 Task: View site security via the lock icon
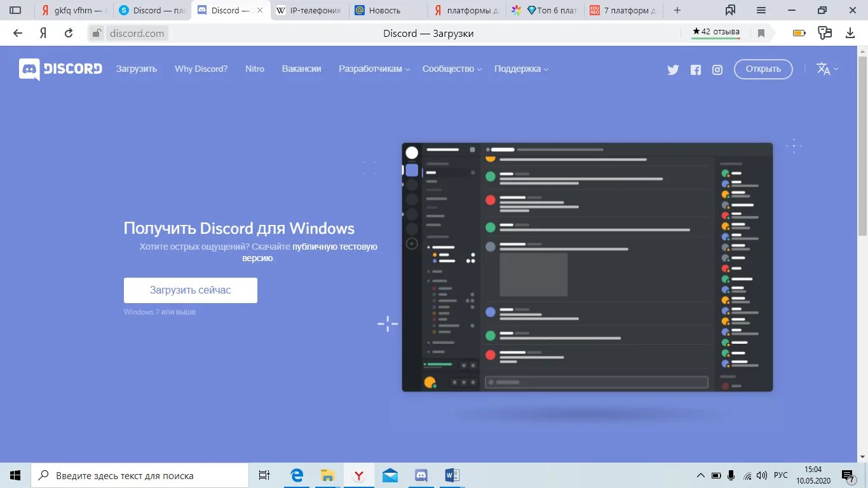[96, 34]
